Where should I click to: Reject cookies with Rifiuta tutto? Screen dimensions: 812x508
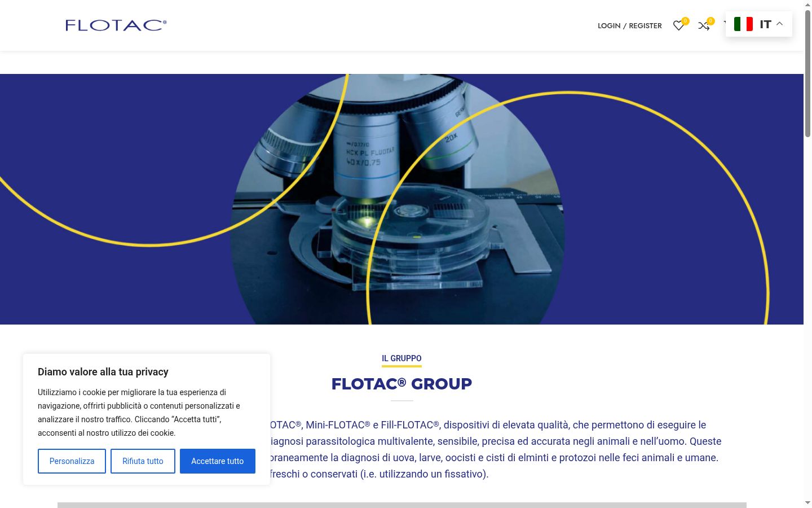point(143,461)
